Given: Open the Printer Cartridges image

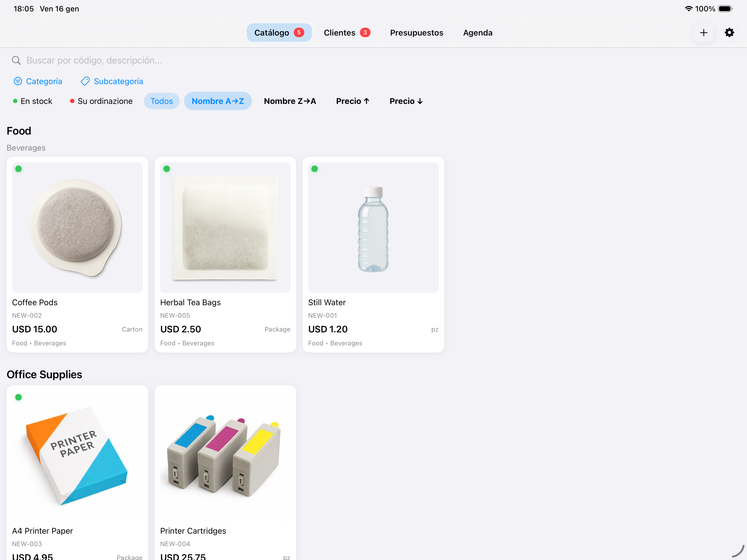Looking at the screenshot, I should point(225,456).
